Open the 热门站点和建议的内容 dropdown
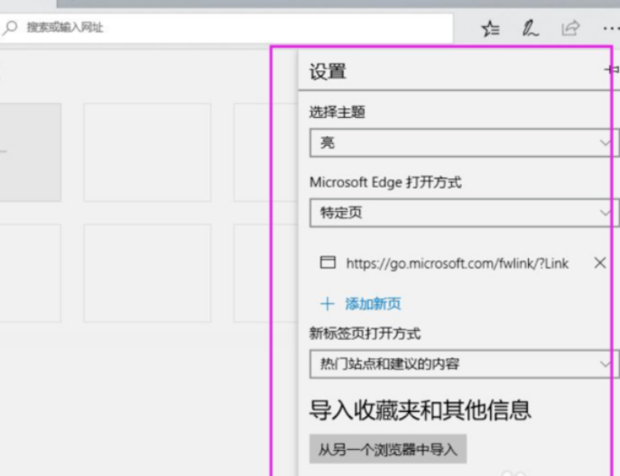 [x=464, y=364]
